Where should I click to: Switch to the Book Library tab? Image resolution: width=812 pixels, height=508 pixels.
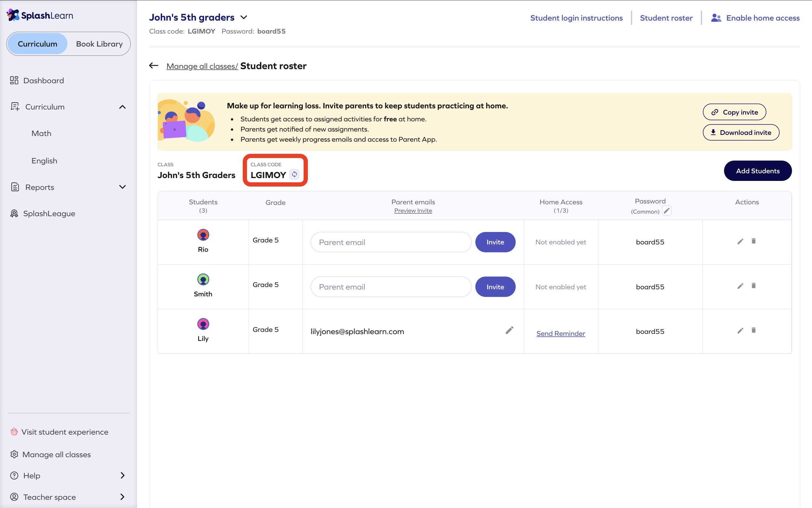point(99,44)
